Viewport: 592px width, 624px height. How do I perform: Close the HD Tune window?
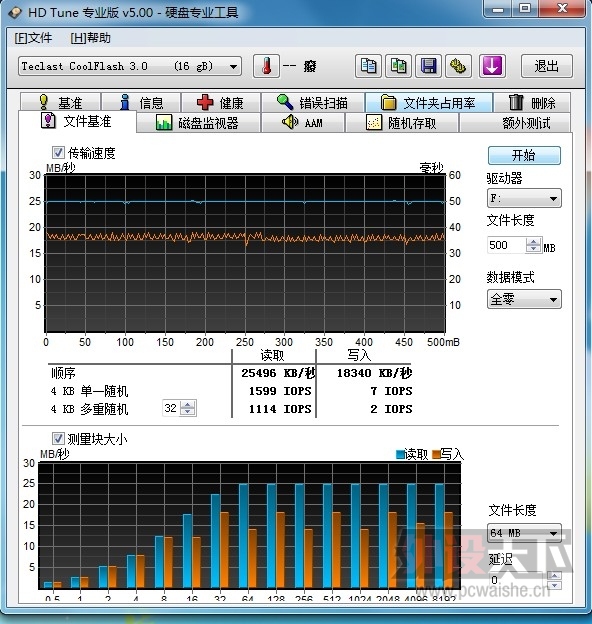[562, 9]
